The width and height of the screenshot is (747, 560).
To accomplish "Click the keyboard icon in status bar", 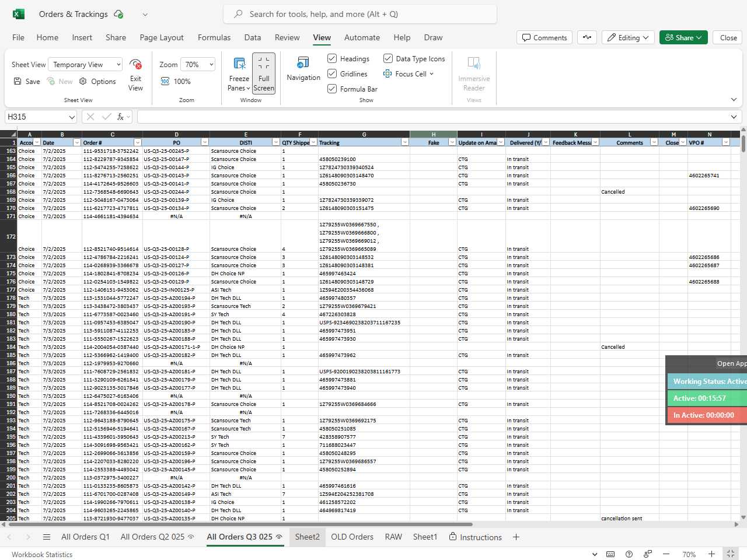I will (x=610, y=554).
